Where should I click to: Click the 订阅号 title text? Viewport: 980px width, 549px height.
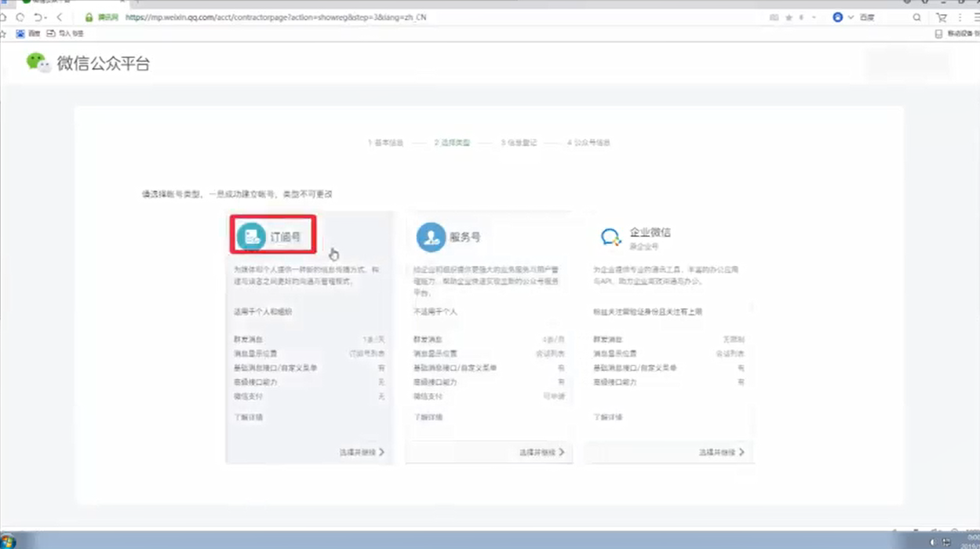click(x=285, y=236)
